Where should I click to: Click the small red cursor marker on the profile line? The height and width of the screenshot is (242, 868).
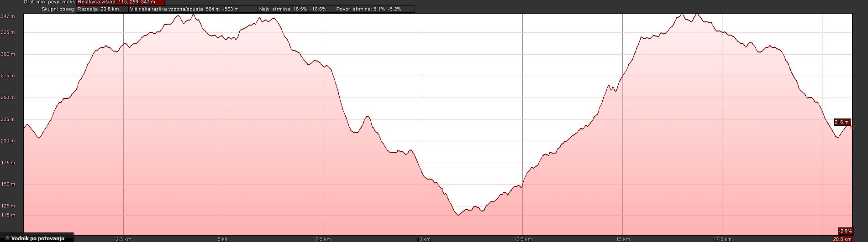click(852, 128)
